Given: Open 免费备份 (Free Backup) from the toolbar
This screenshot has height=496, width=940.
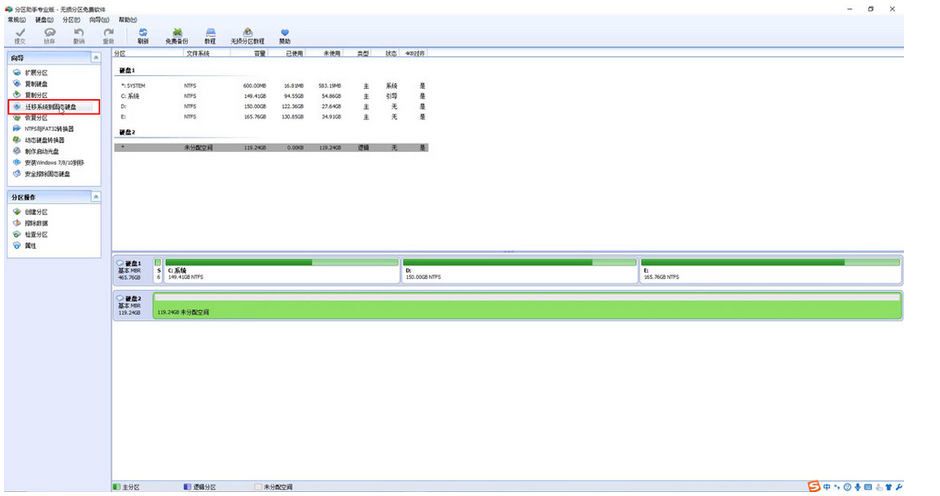Looking at the screenshot, I should point(176,35).
